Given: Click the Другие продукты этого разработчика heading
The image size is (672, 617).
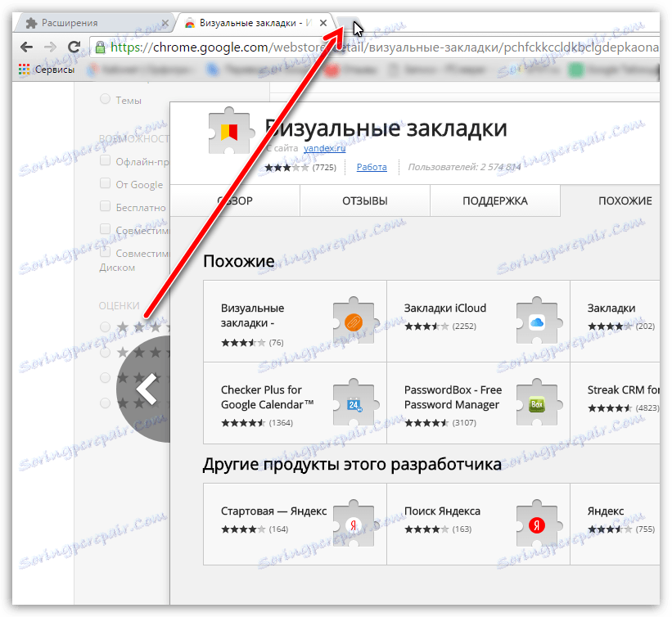Looking at the screenshot, I should [x=352, y=465].
